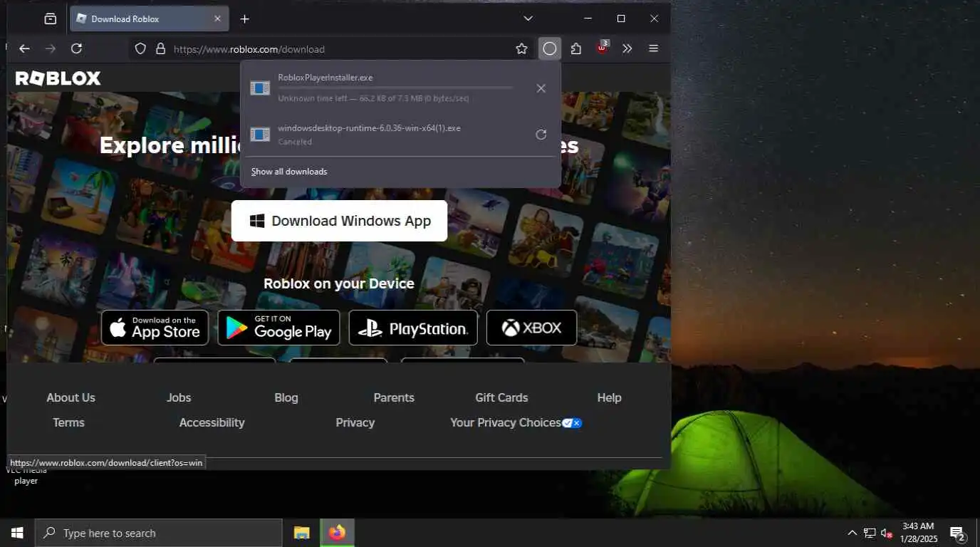Open the extensions puzzle icon
980x547 pixels.
(576, 48)
